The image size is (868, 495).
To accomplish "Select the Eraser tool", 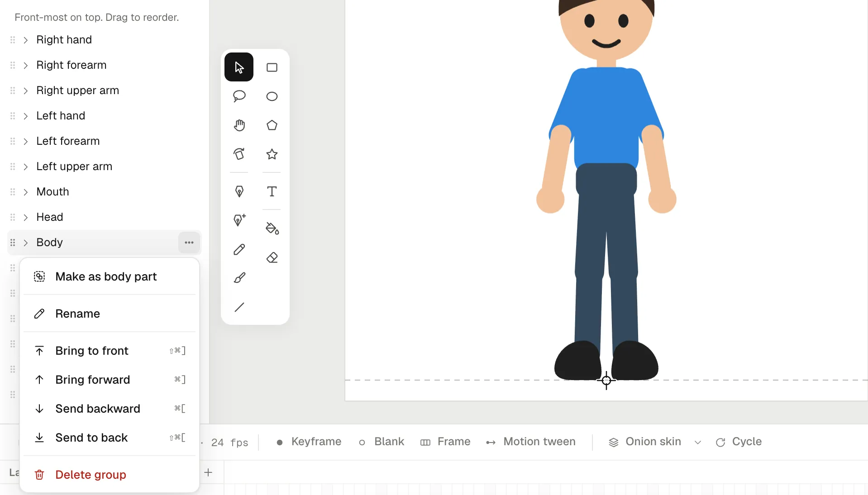I will coord(272,257).
